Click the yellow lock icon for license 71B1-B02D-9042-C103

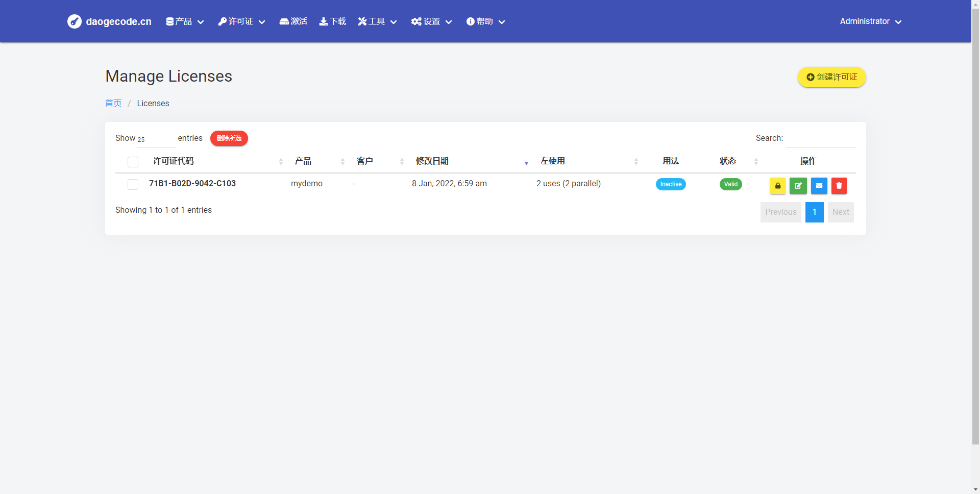778,186
